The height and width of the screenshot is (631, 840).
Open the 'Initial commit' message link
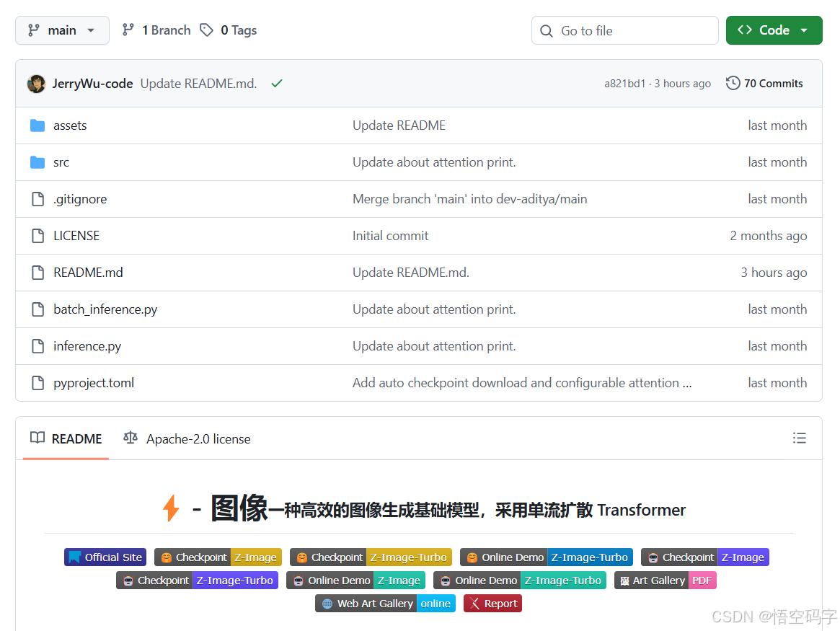coord(391,236)
